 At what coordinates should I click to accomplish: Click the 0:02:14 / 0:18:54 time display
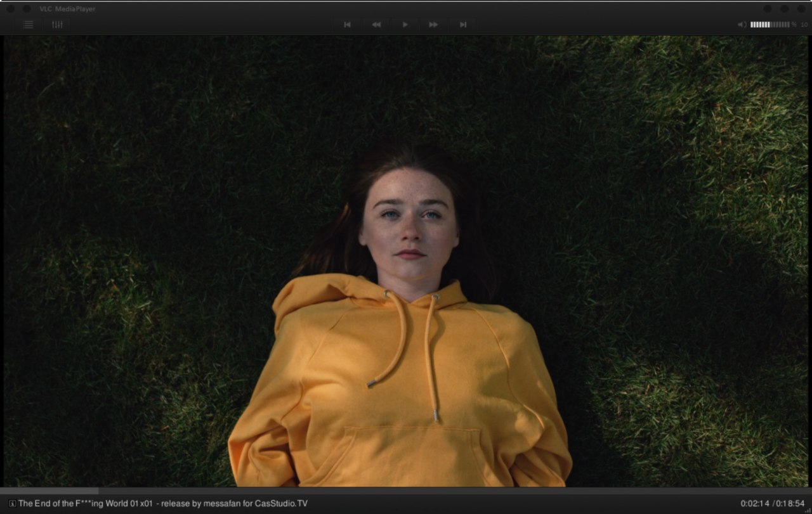pos(772,503)
